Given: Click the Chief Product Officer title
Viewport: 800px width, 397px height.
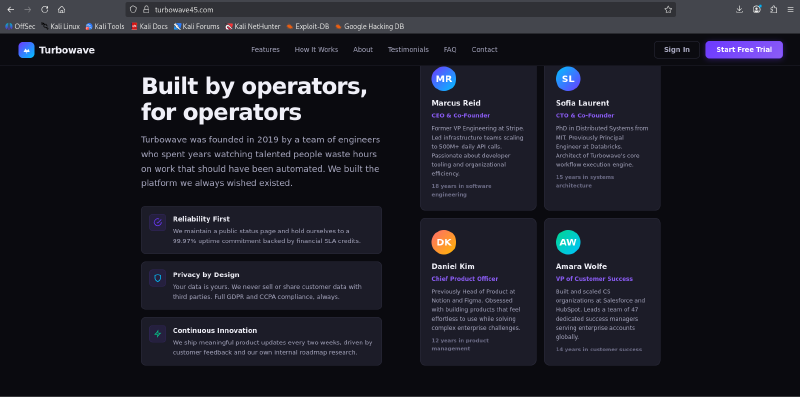Looking at the screenshot, I should tap(465, 279).
